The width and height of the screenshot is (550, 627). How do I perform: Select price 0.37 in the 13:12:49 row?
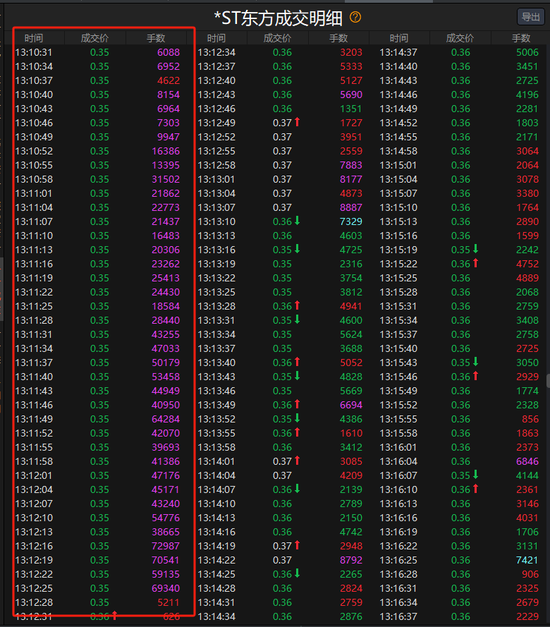282,123
